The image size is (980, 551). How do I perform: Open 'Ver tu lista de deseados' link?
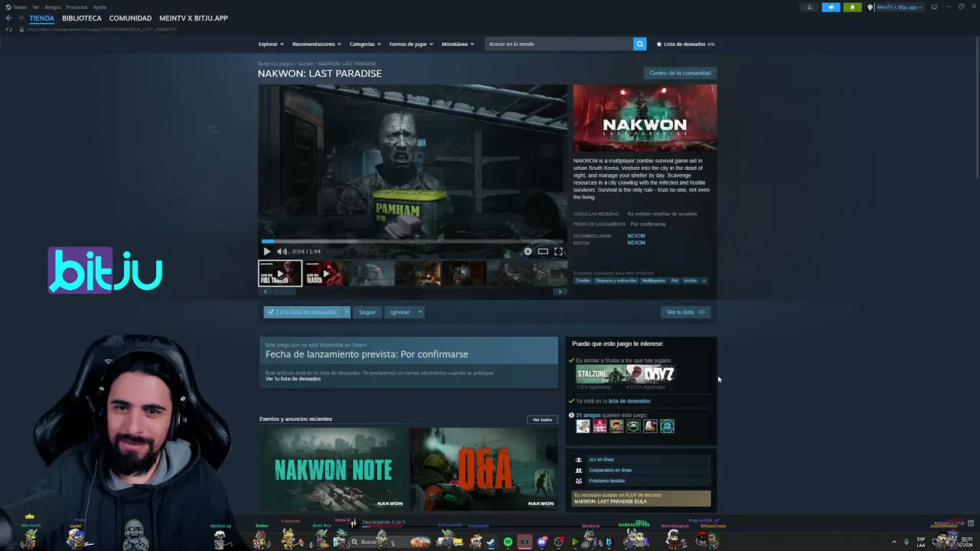pos(293,379)
